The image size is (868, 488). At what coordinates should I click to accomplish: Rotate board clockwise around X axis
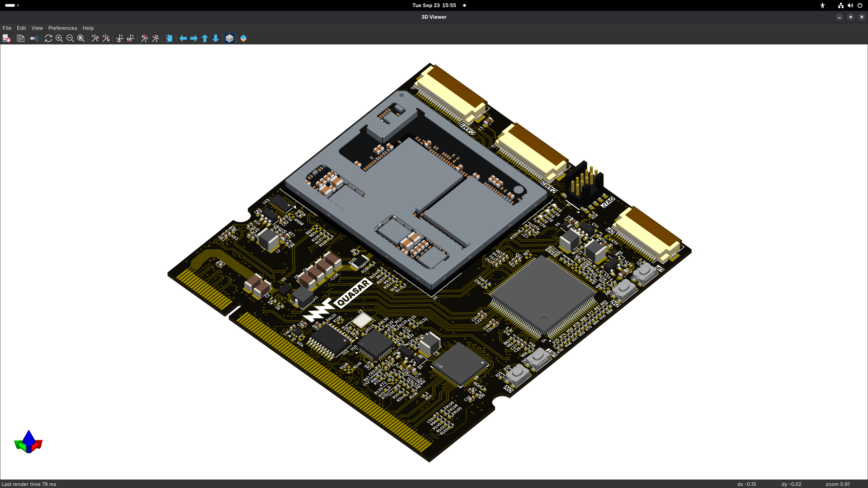pyautogui.click(x=95, y=38)
